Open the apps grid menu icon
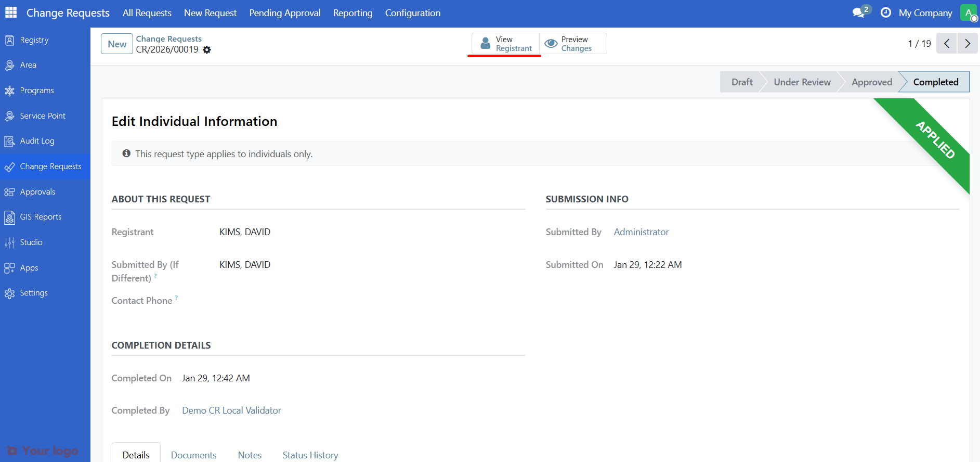This screenshot has height=462, width=980. click(11, 12)
